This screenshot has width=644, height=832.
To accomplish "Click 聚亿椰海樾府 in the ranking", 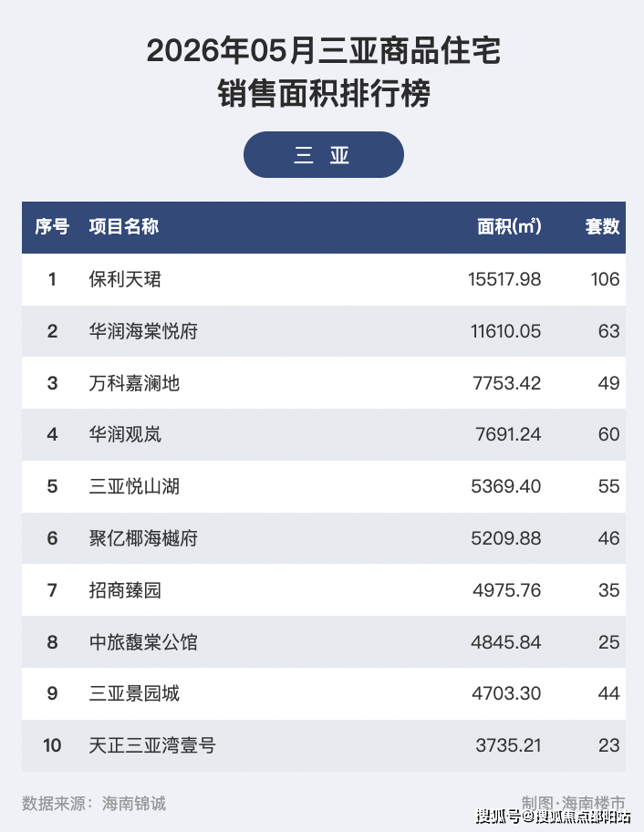I will [143, 538].
